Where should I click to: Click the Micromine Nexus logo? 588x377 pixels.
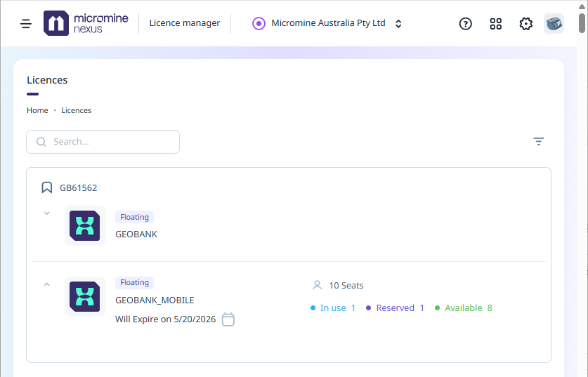click(86, 23)
